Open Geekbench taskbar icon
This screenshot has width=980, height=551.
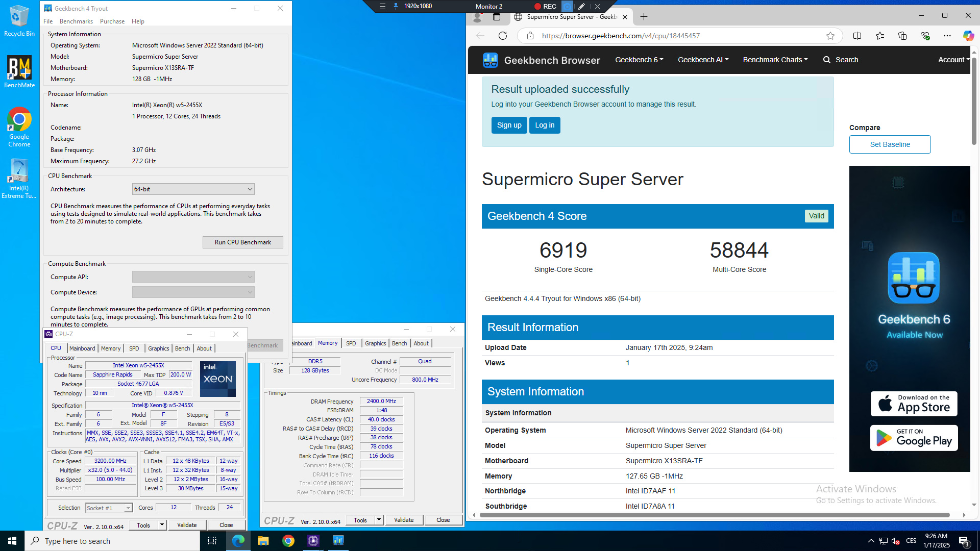pos(338,541)
